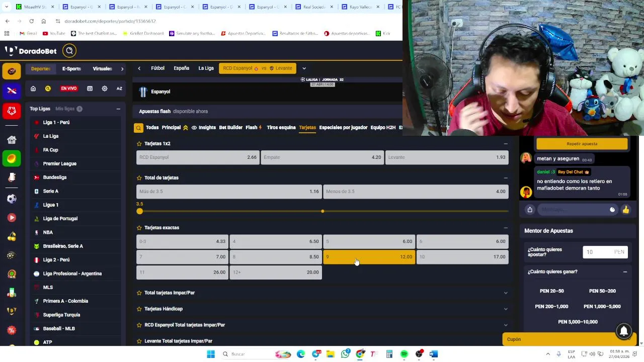
Task: Open the DoradoBet search icon
Action: tap(69, 50)
